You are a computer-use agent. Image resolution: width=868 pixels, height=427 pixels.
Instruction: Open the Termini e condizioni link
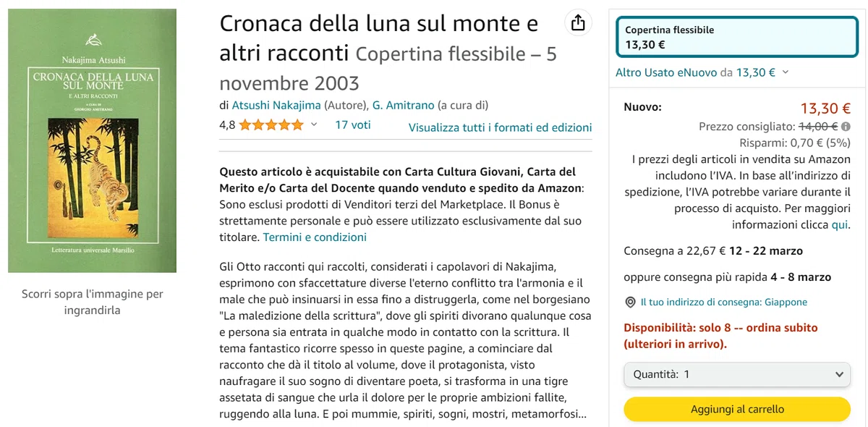pos(315,237)
